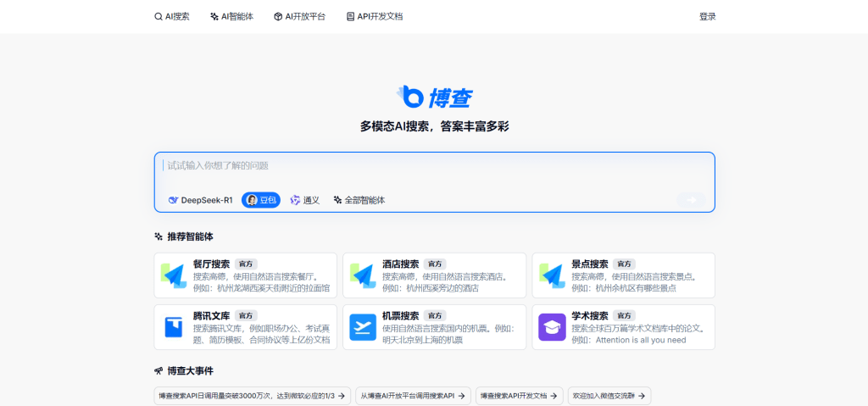Viewport: 868px width, 406px height.
Task: Click the DeepSeek whale icon
Action: 173,201
